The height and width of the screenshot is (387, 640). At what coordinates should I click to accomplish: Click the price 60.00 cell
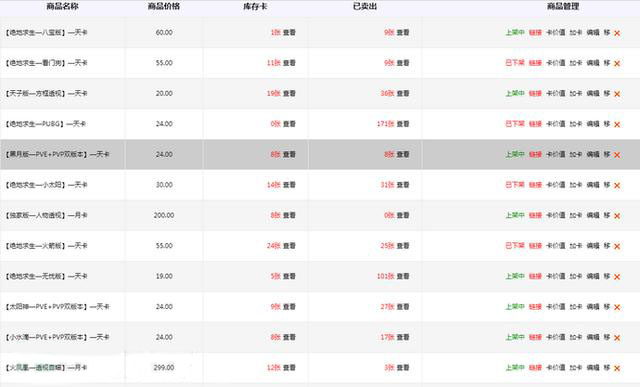coord(164,32)
